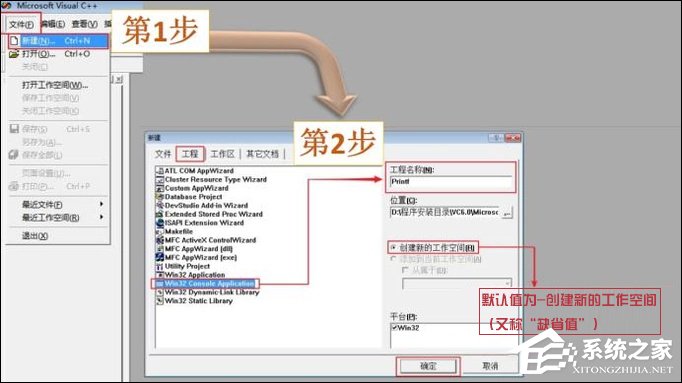Select Win32 Application in the project list
Viewport: 682px width, 383px height.
tap(194, 275)
